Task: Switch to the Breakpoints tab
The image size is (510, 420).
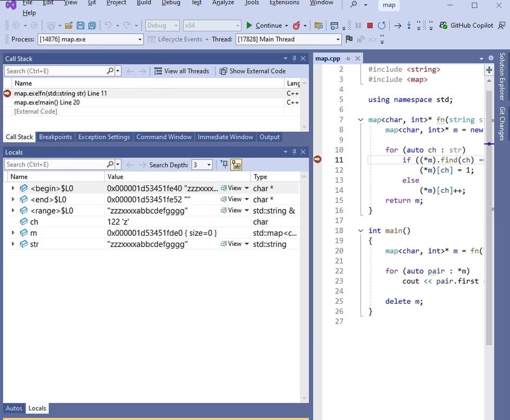Action: pos(55,137)
